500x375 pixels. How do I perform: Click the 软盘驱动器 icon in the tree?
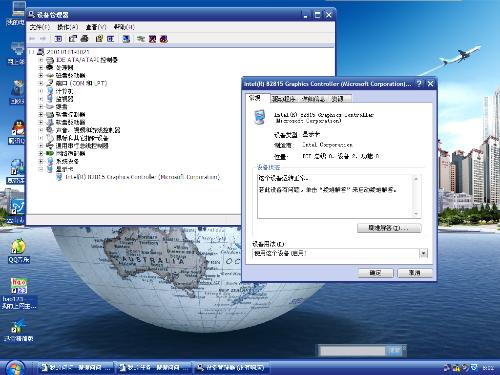point(50,122)
